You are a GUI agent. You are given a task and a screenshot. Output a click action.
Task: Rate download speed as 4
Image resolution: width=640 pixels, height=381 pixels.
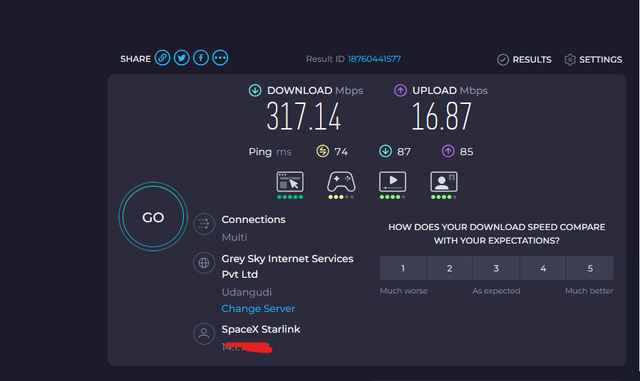pyautogui.click(x=543, y=268)
